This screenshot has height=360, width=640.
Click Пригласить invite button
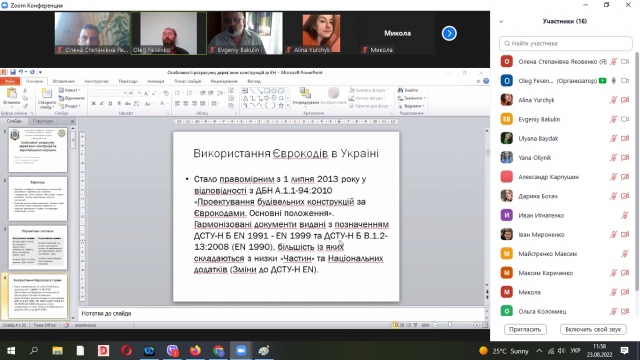click(525, 329)
